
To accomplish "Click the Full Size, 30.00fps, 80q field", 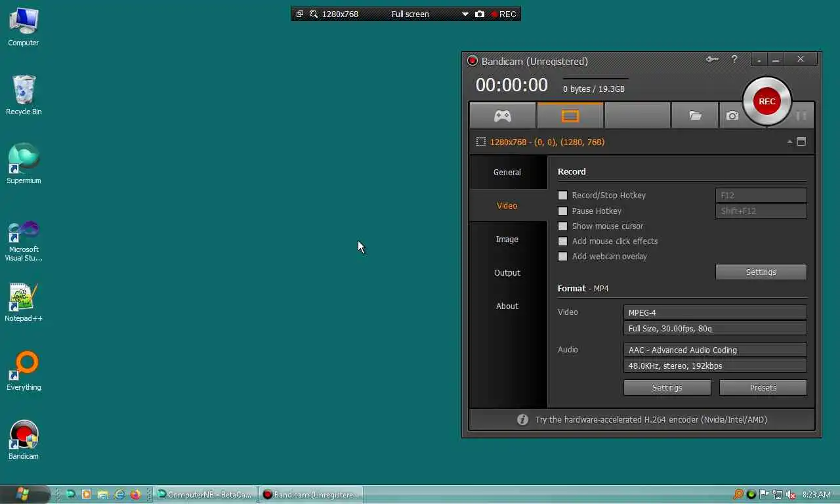I will (x=715, y=328).
